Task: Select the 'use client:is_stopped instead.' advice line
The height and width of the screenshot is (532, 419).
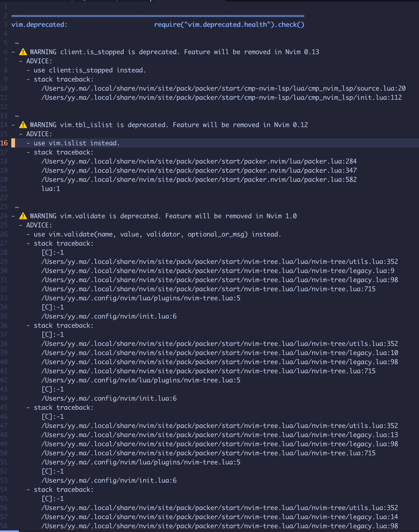Action: tap(90, 70)
